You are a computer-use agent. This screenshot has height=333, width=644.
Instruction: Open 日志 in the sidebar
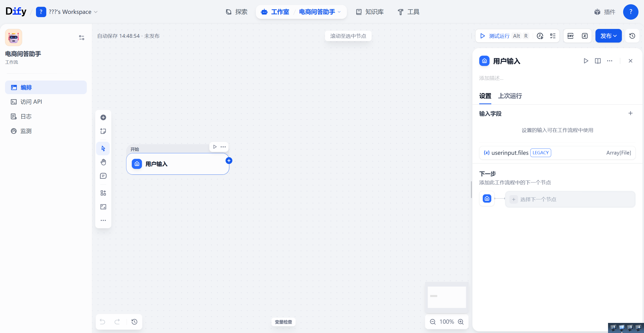click(46, 116)
